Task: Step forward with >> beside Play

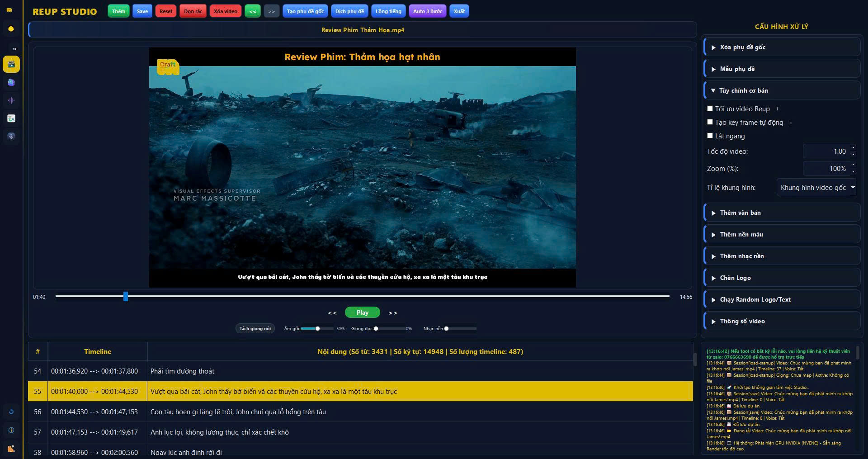Action: (393, 313)
